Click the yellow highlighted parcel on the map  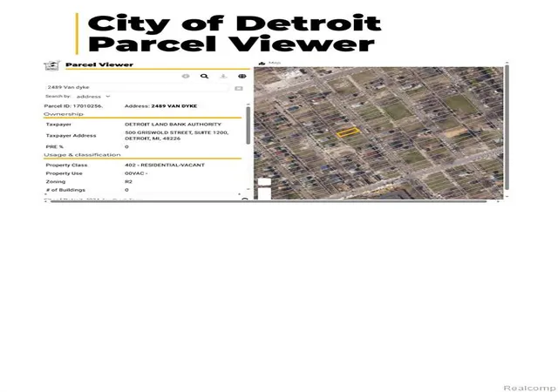[x=348, y=132]
